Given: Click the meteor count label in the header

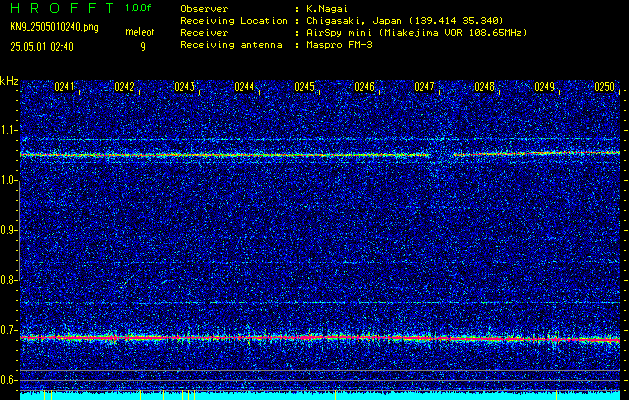Looking at the screenshot, I should [140, 32].
